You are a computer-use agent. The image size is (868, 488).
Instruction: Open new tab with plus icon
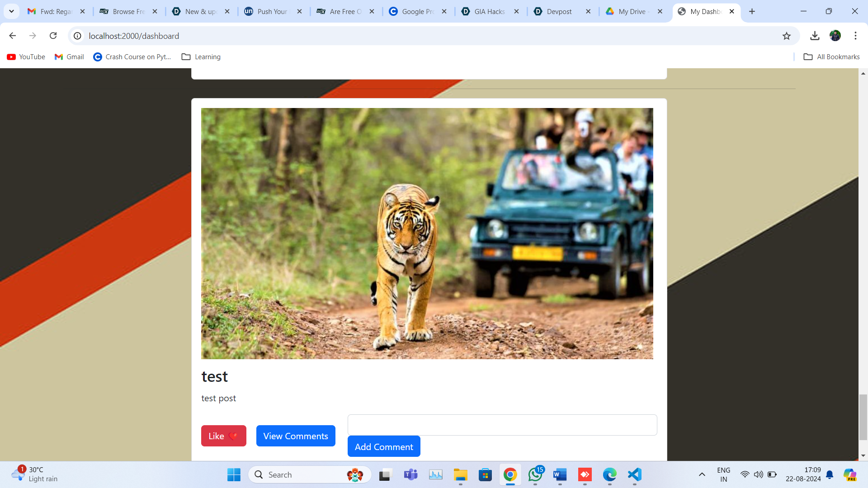click(752, 11)
